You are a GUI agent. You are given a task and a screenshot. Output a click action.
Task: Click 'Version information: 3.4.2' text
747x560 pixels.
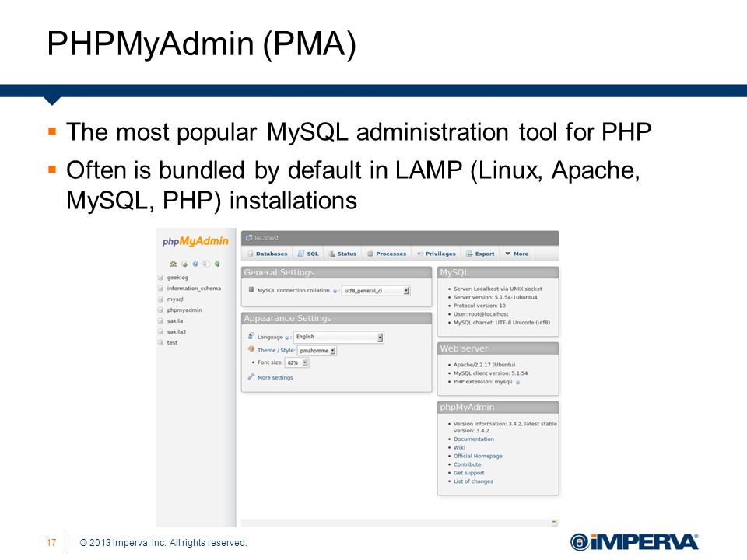coord(488,424)
